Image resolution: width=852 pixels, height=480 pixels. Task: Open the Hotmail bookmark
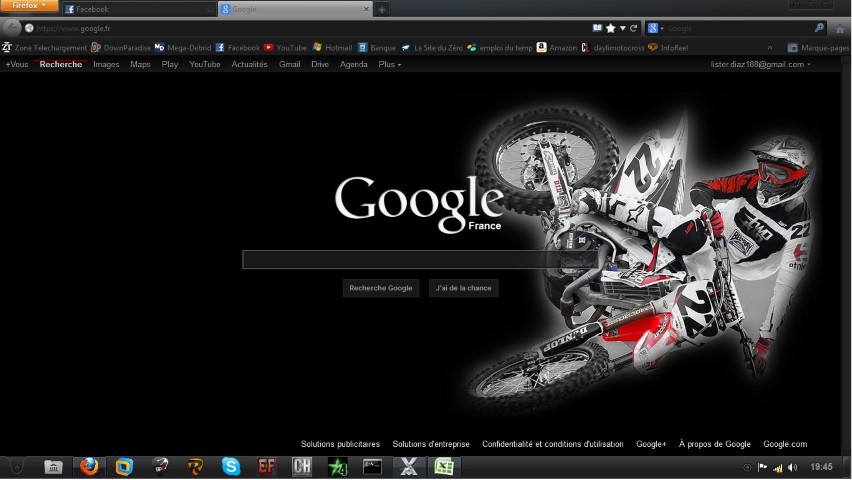coord(333,48)
